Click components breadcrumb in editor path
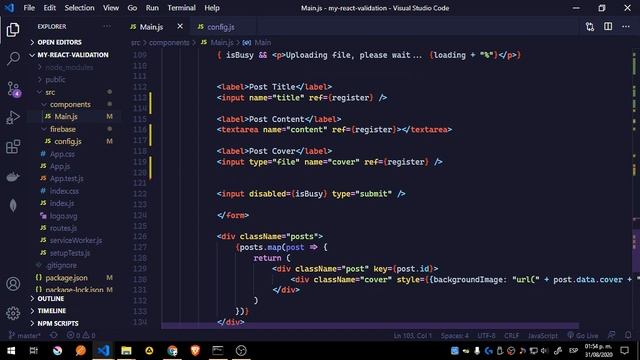 pyautogui.click(x=169, y=42)
